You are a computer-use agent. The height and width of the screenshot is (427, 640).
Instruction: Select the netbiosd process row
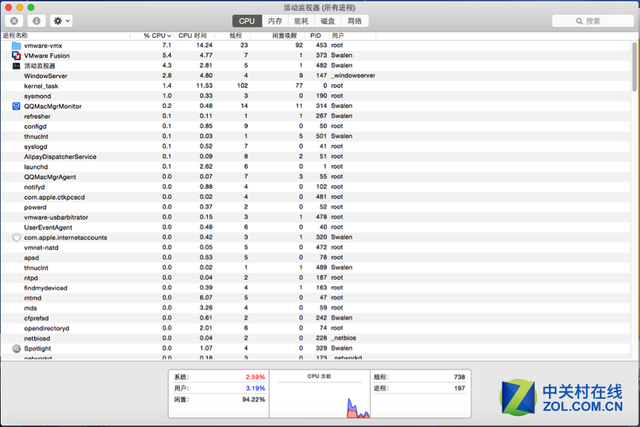316,338
